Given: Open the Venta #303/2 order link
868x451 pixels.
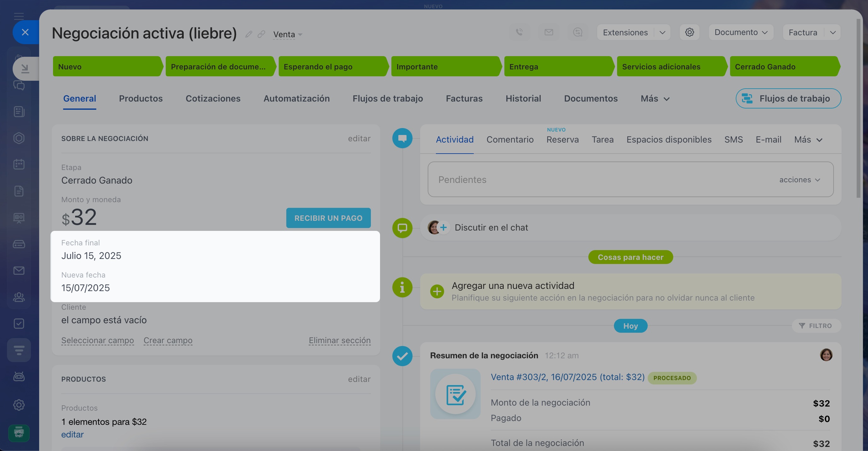Looking at the screenshot, I should (568, 377).
